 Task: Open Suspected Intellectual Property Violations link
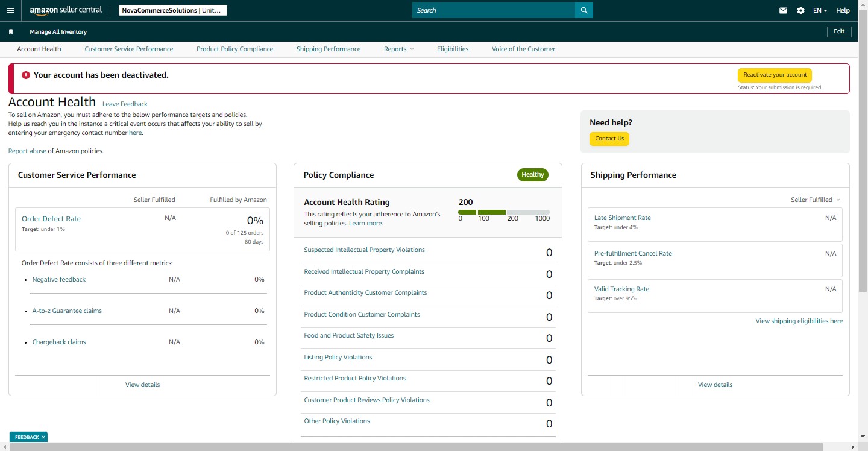pos(364,250)
